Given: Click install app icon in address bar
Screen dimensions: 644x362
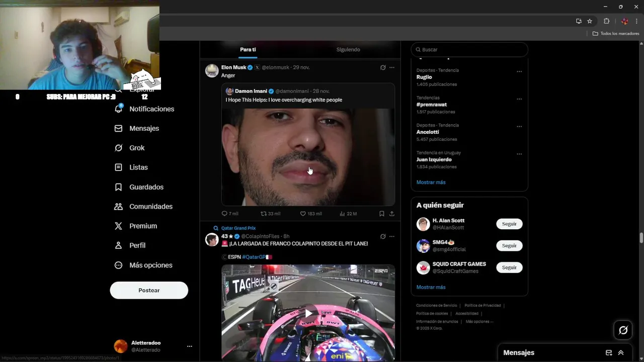Looking at the screenshot, I should 579,21.
